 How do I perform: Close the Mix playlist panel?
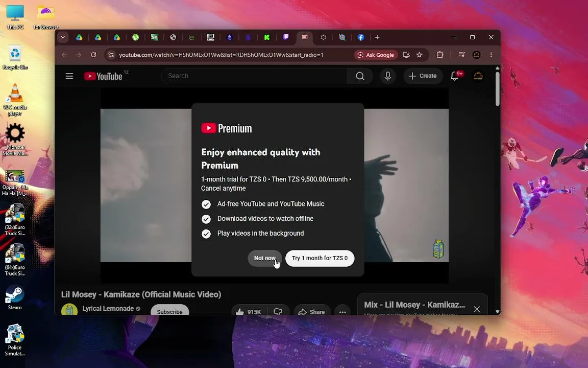(477, 309)
